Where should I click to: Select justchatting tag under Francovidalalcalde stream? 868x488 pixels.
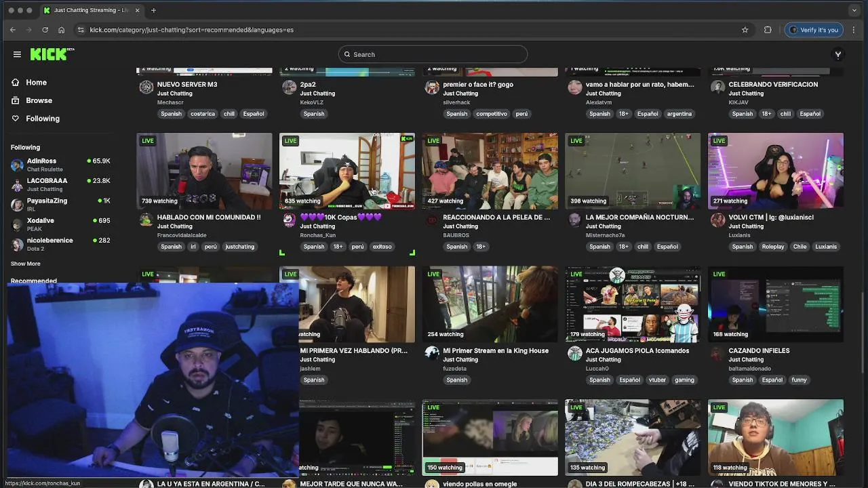pos(239,247)
